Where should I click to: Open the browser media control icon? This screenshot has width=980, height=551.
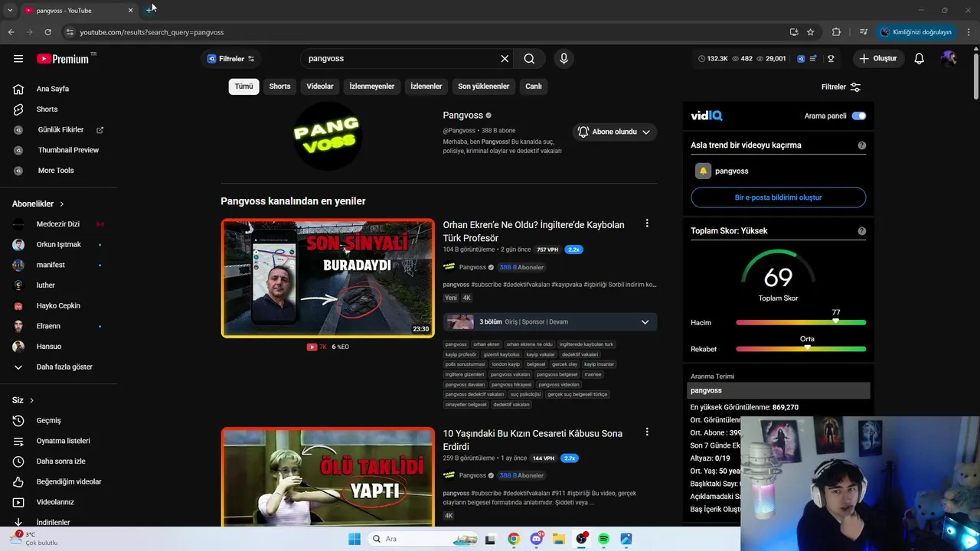(864, 32)
